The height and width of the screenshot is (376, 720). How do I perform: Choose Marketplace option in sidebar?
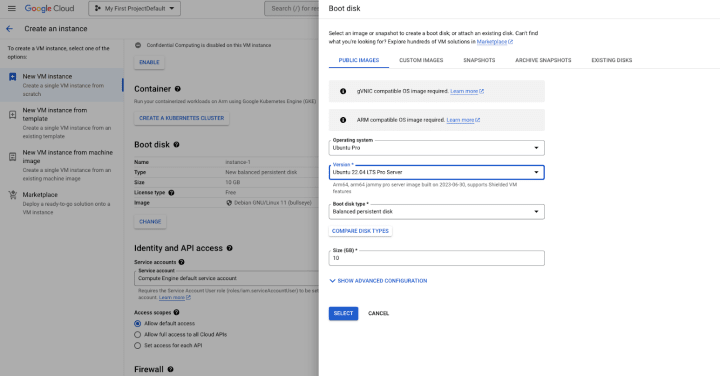click(x=62, y=203)
